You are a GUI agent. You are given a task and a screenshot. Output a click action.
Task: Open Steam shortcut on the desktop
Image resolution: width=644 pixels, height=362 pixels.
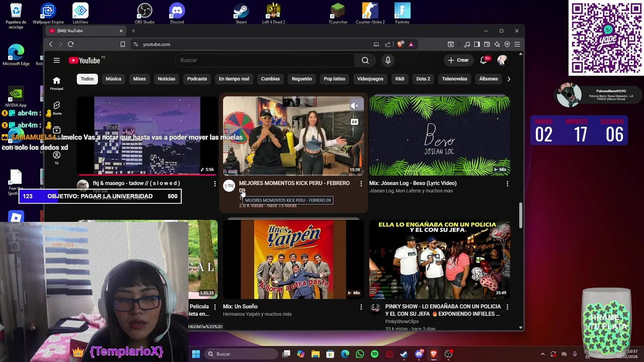pyautogui.click(x=242, y=14)
